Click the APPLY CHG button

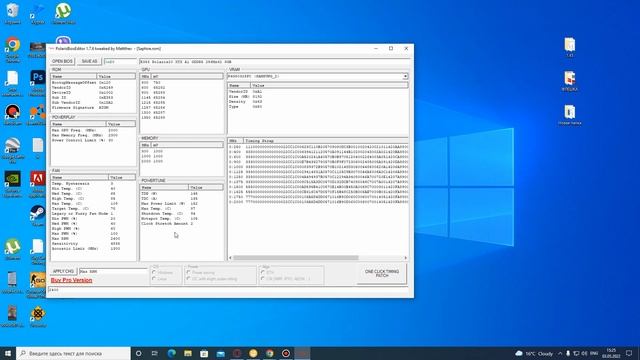63,271
